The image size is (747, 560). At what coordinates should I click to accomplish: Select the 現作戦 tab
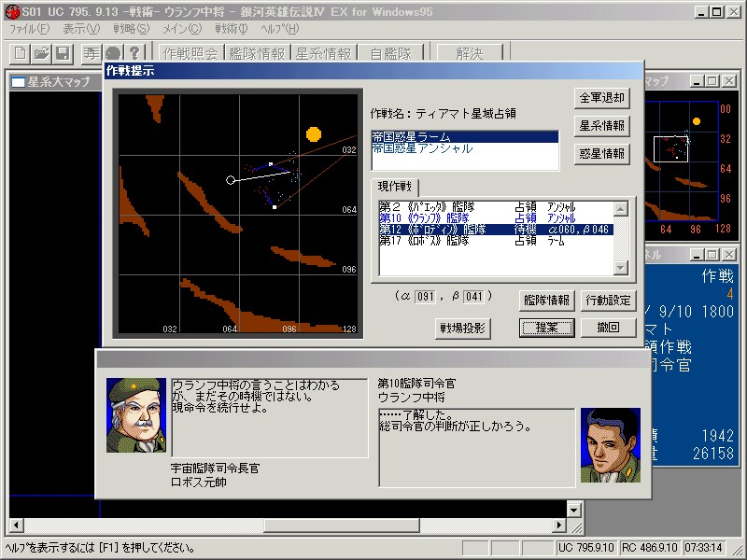[394, 187]
